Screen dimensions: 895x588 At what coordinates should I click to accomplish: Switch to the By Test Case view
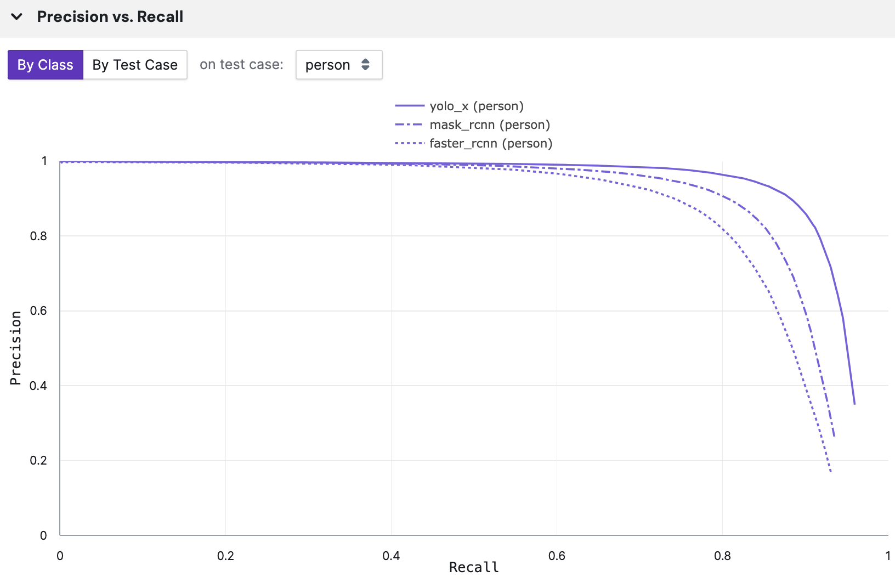[135, 65]
